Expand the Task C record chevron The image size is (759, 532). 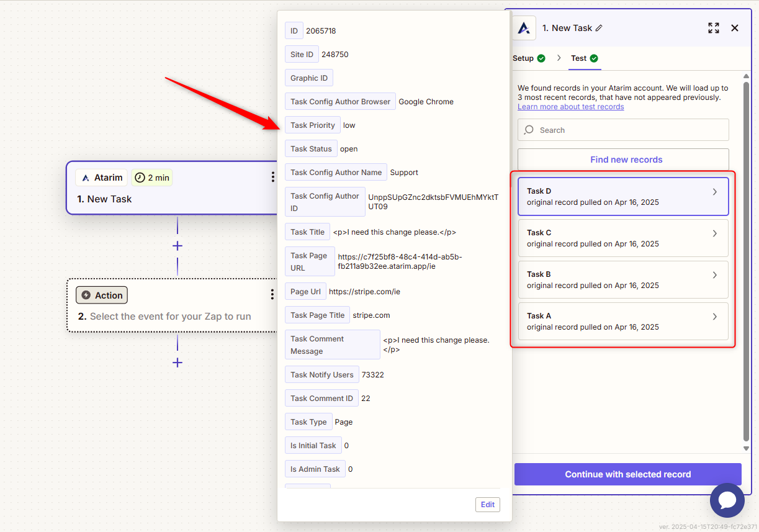pos(714,233)
